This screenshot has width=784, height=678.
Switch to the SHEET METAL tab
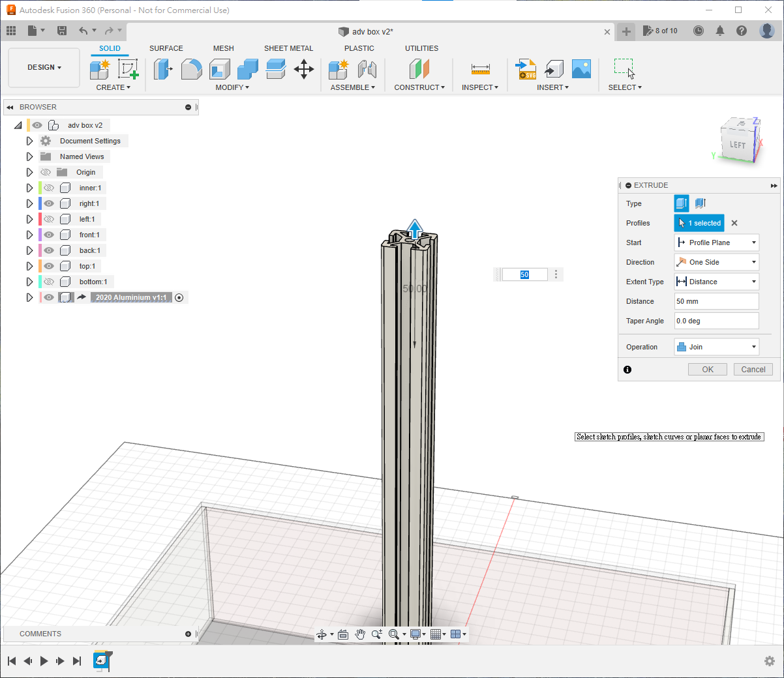(288, 48)
